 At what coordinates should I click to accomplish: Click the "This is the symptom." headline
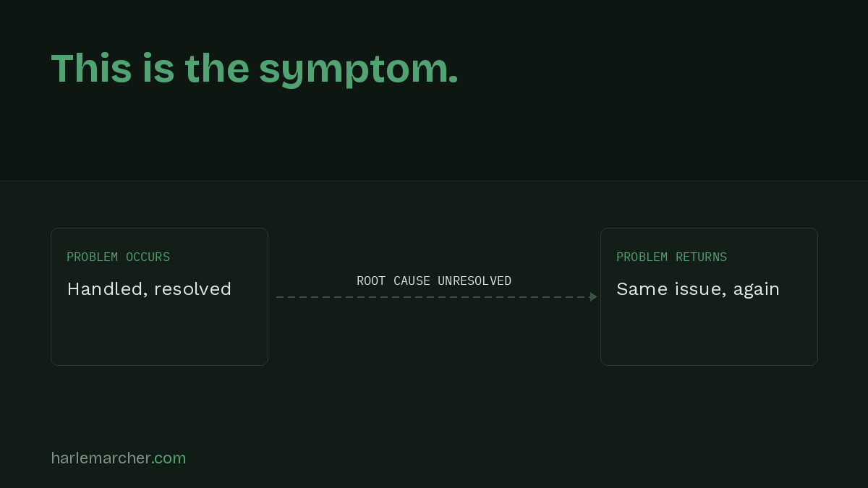click(x=255, y=69)
